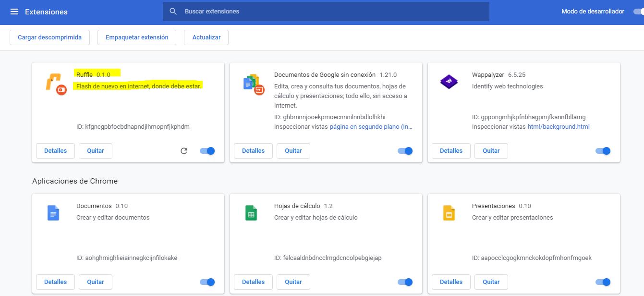
Task: Click the Ruffle extension icon
Action: pyautogui.click(x=56, y=84)
